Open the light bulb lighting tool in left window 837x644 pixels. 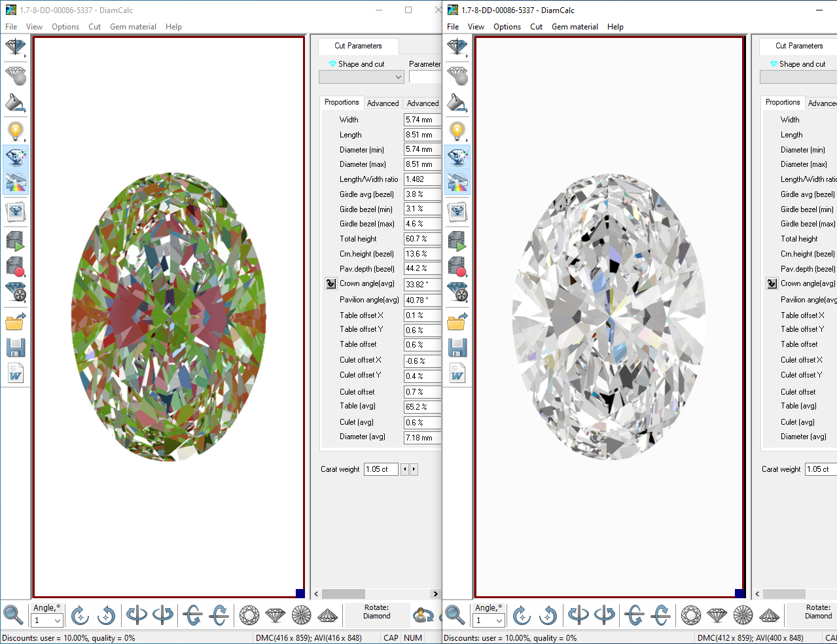[15, 132]
